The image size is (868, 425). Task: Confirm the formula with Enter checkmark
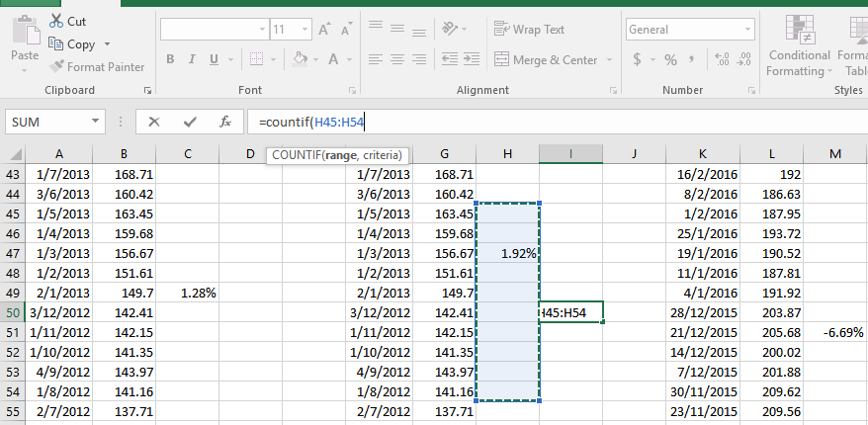click(x=190, y=122)
